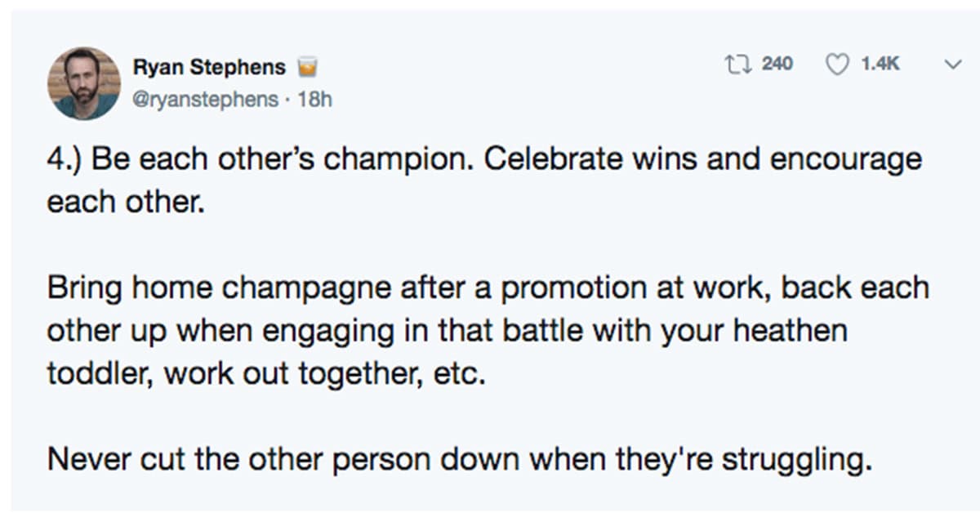
Task: View the 1.4K likes count
Action: coord(880,65)
